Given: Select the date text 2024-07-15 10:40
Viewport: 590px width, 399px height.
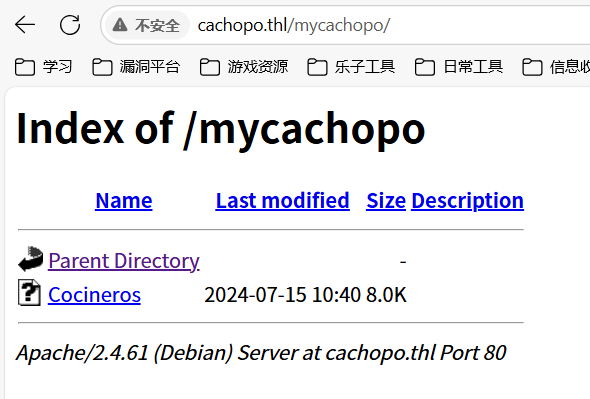Looking at the screenshot, I should 283,295.
